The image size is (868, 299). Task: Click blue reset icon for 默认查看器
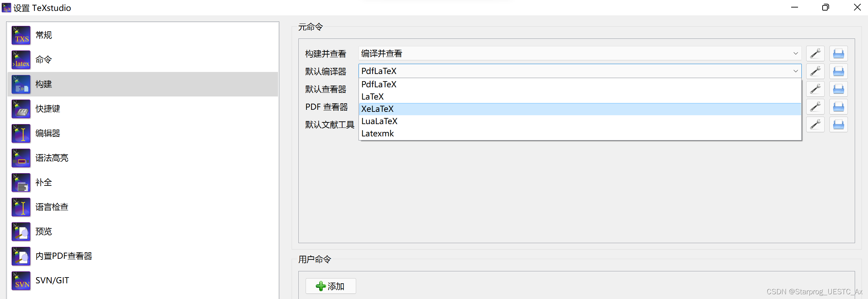839,89
